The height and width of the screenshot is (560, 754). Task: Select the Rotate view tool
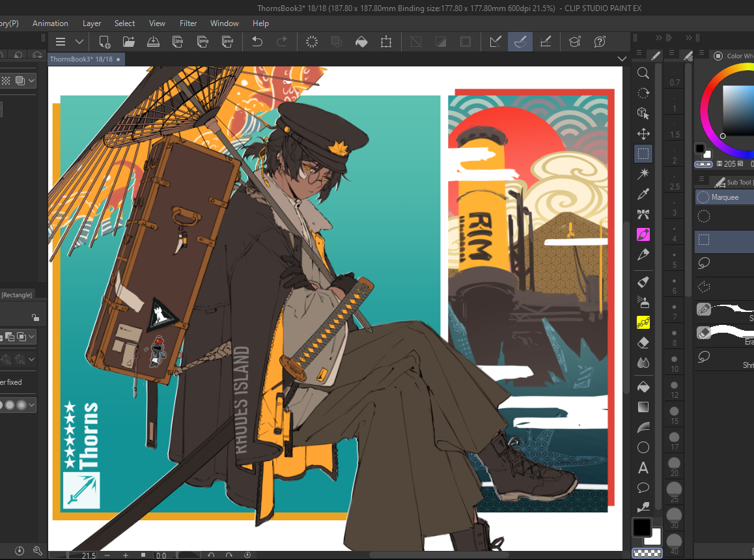[x=643, y=93]
